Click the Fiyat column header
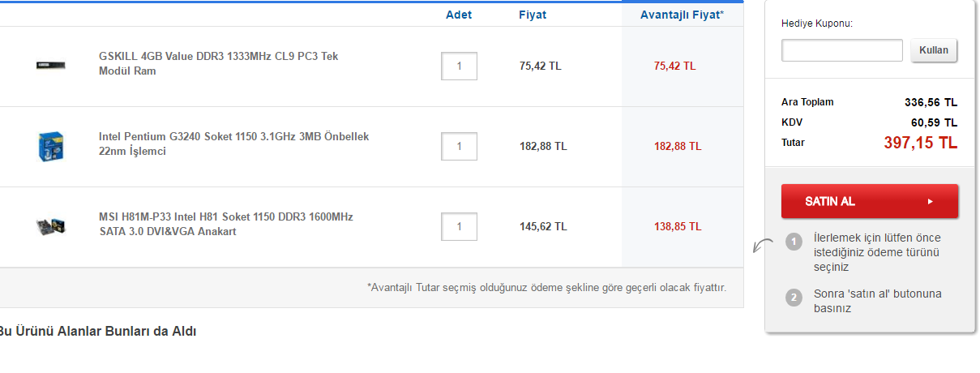This screenshot has height=373, width=980. click(533, 15)
